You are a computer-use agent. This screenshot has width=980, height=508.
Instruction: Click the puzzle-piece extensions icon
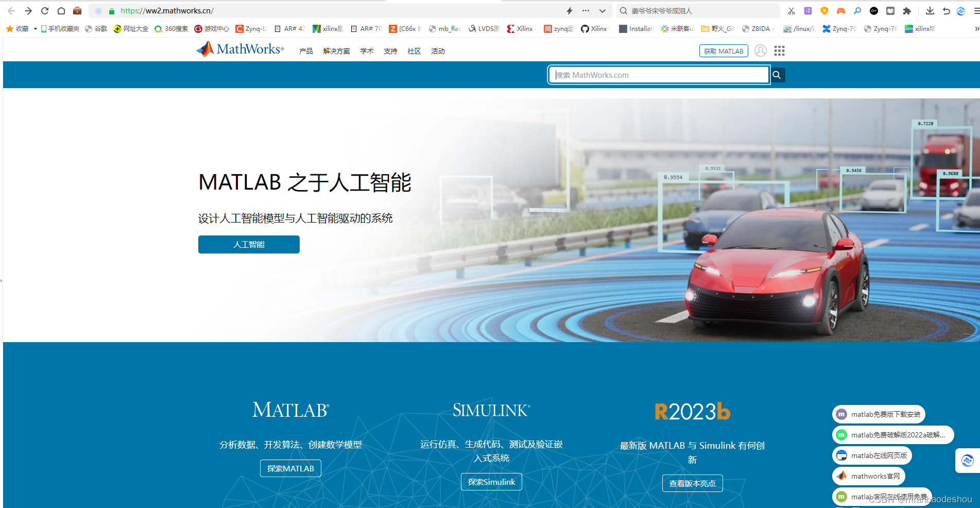[907, 11]
